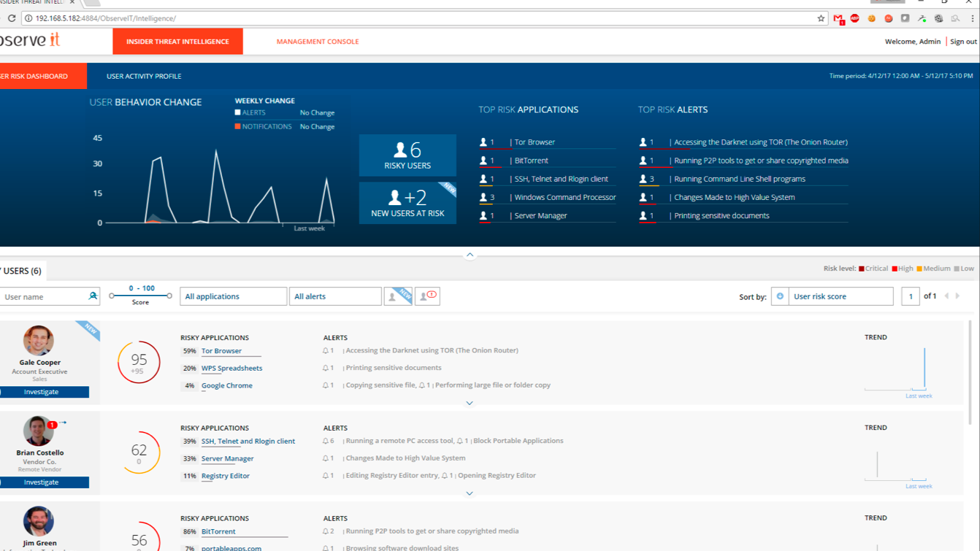This screenshot has width=980, height=551.
Task: Click the bell icon beside Changes Made to High Value System
Action: (326, 458)
